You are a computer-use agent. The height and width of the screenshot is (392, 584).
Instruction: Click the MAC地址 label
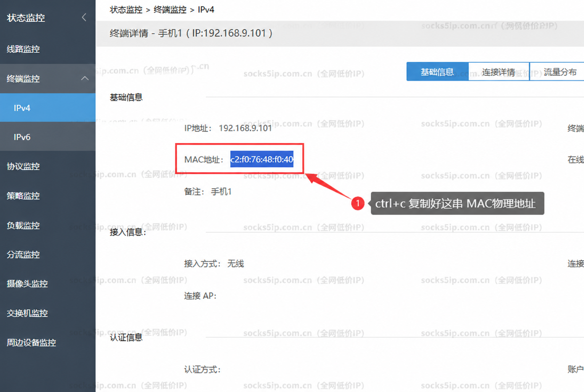pyautogui.click(x=204, y=159)
